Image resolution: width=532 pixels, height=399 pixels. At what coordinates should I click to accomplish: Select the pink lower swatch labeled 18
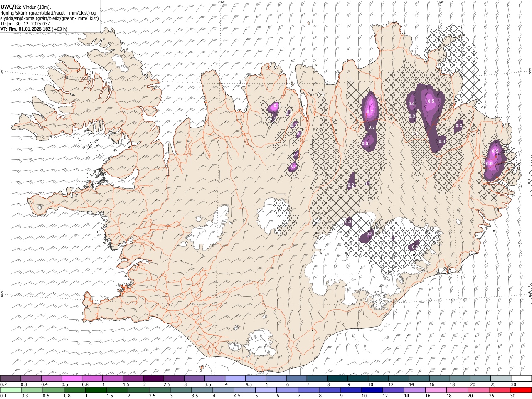(457, 390)
